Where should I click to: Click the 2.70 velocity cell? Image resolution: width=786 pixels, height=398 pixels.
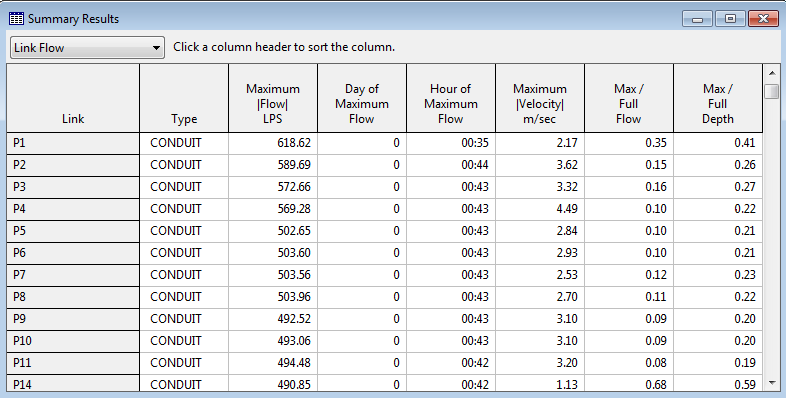540,298
